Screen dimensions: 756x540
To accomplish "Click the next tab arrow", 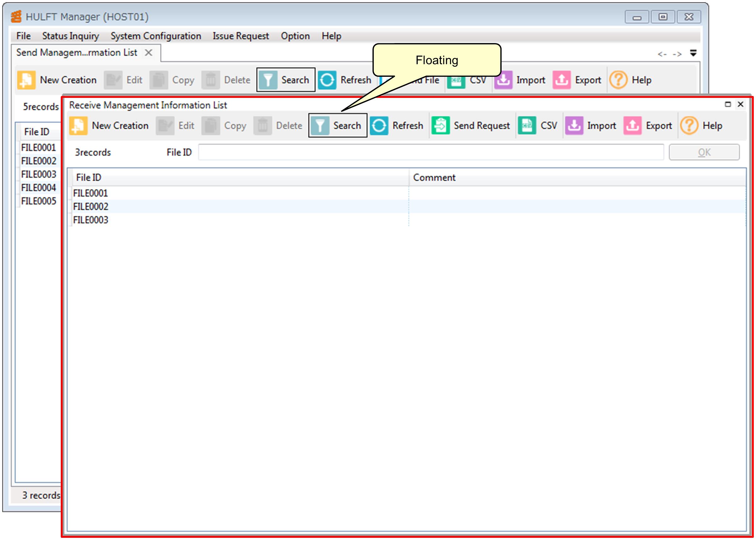I will 677,54.
